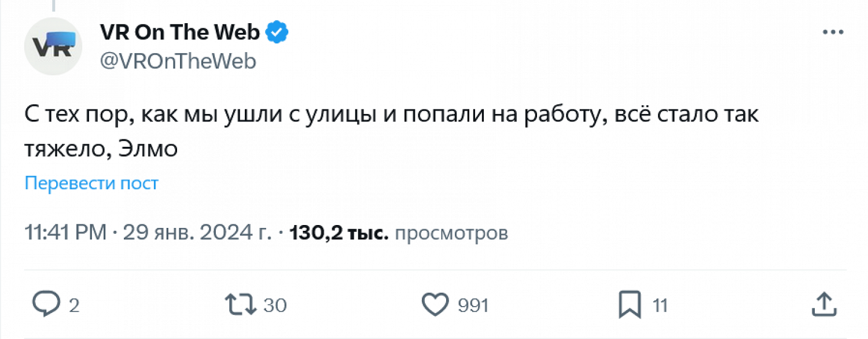
Task: Open the @VROnTheWeb handle link
Action: [178, 61]
